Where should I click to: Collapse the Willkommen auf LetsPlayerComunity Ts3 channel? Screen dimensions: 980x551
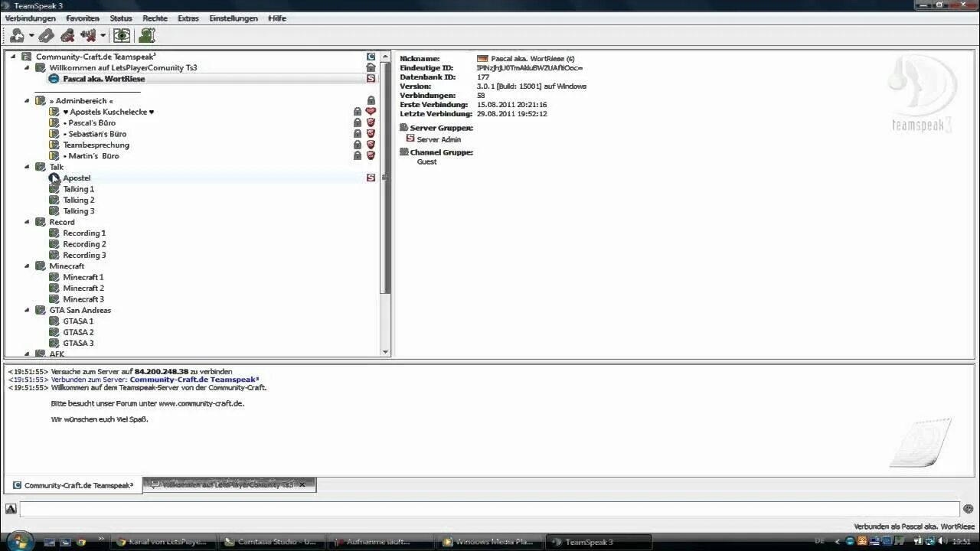27,67
